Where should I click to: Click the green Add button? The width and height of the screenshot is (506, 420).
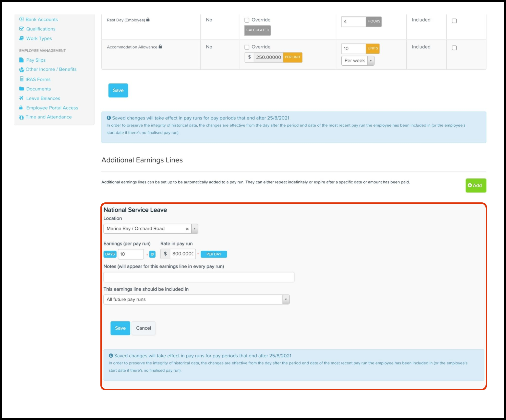pyautogui.click(x=476, y=185)
